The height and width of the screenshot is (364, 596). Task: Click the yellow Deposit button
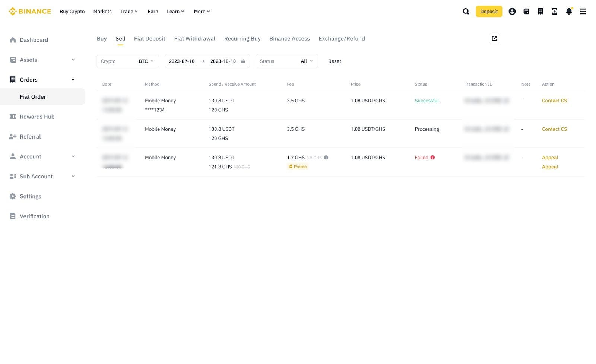click(x=489, y=12)
